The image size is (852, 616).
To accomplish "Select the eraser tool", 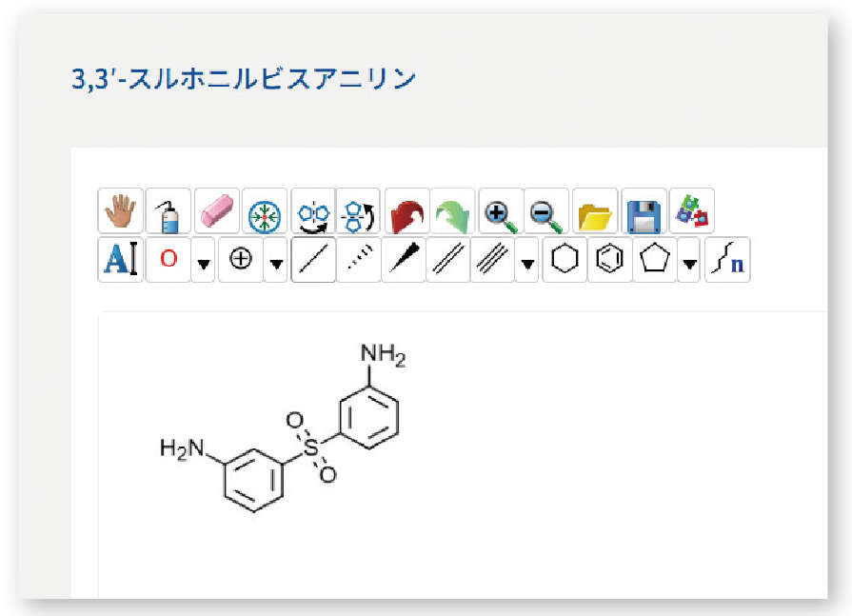I will point(215,212).
